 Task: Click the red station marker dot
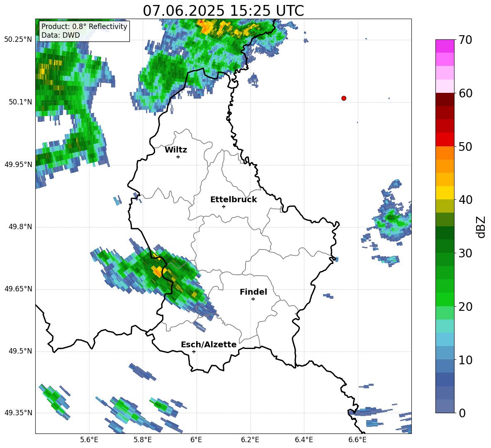pyautogui.click(x=343, y=98)
